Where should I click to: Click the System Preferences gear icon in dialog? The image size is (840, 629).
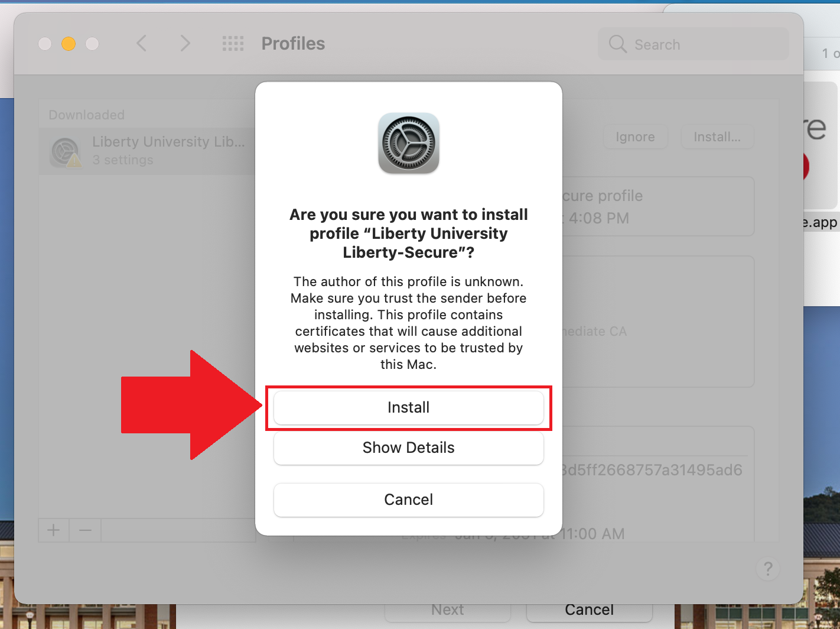coord(408,143)
